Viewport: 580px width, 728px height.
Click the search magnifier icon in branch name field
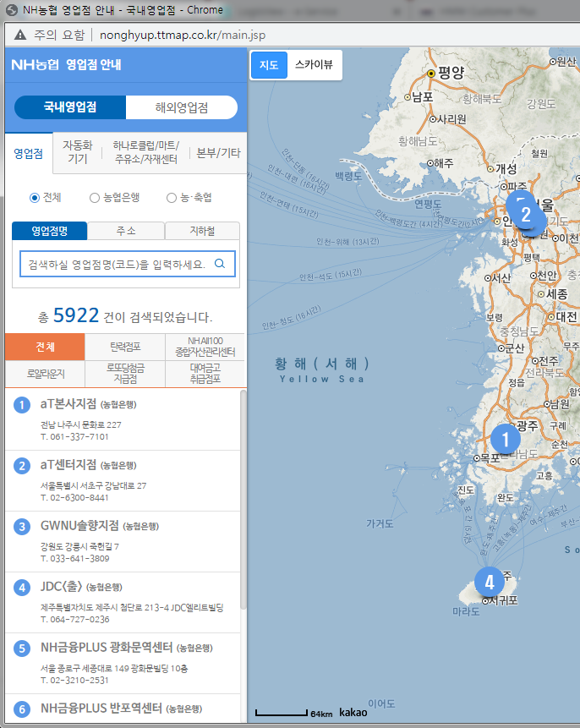220,264
